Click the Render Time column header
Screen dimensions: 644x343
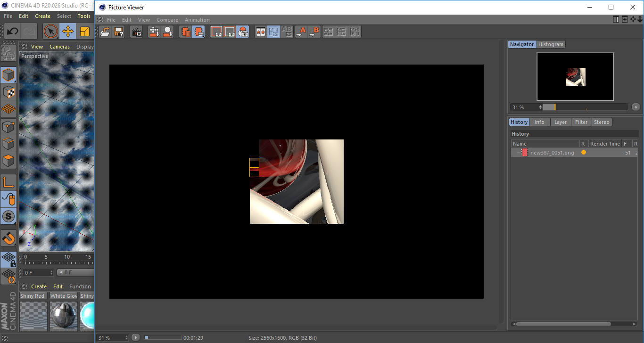(605, 144)
